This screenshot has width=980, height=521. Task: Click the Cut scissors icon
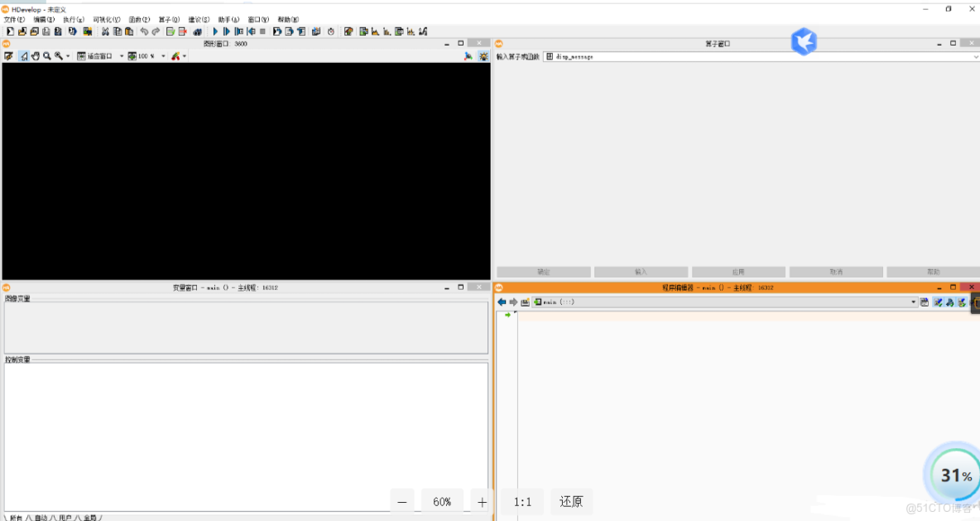[x=105, y=31]
